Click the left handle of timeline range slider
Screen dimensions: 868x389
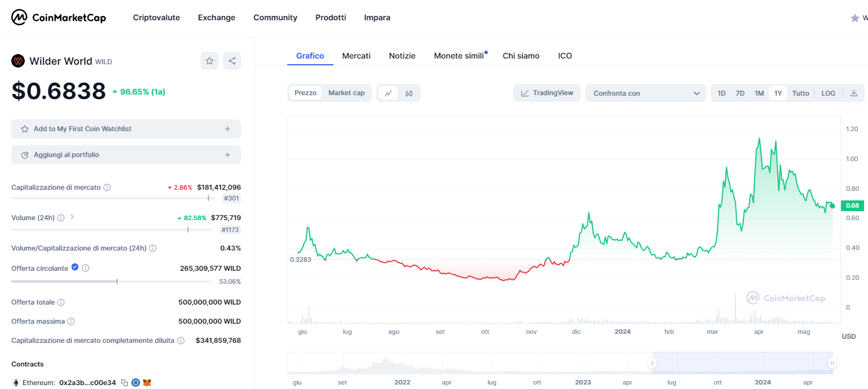652,363
